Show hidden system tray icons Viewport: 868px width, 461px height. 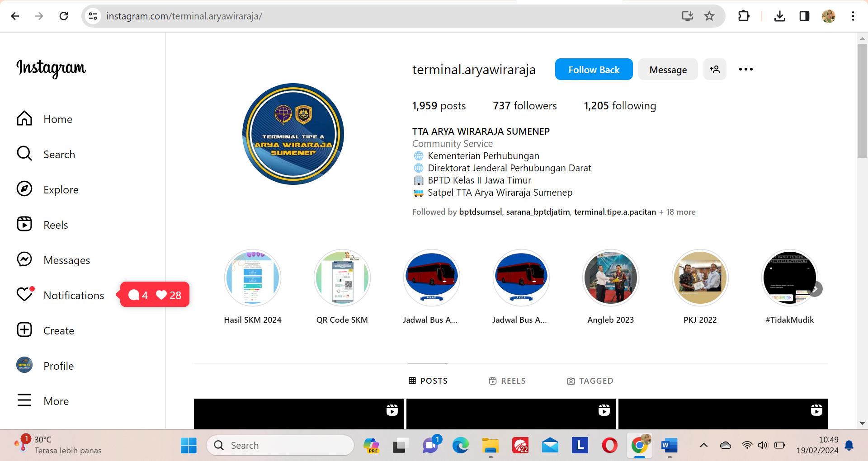point(703,445)
